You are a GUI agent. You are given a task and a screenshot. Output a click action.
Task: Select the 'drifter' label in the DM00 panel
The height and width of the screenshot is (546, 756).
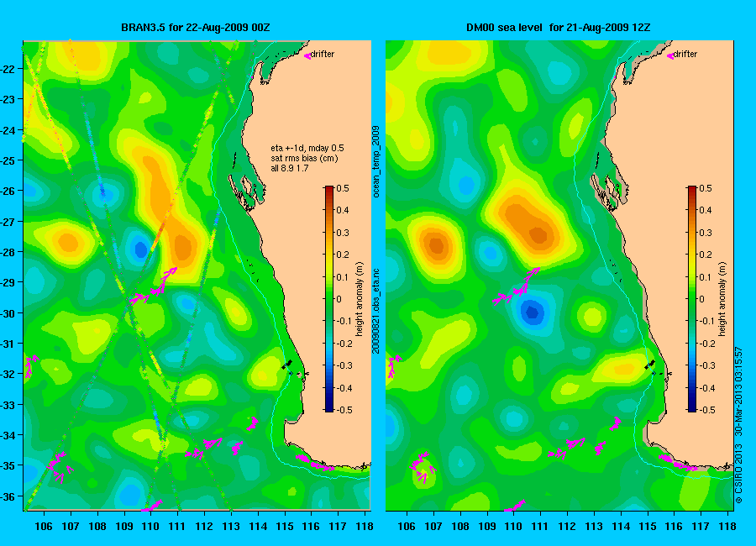tap(685, 54)
